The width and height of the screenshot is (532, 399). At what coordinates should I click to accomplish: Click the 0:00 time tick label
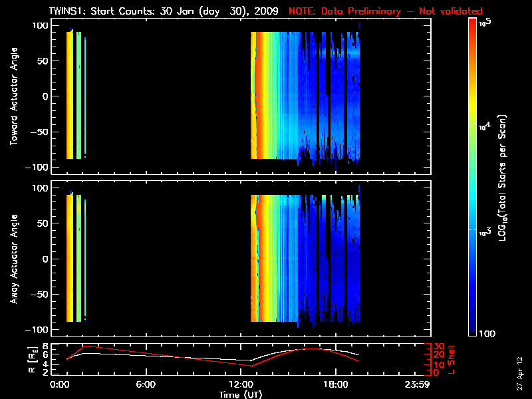tap(60, 385)
